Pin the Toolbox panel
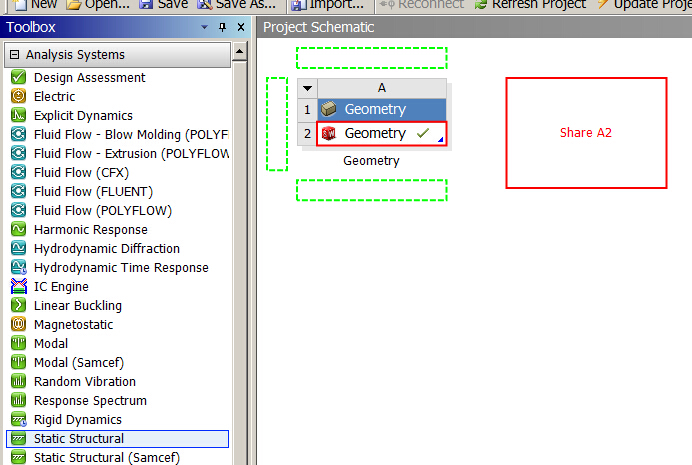 (x=222, y=27)
